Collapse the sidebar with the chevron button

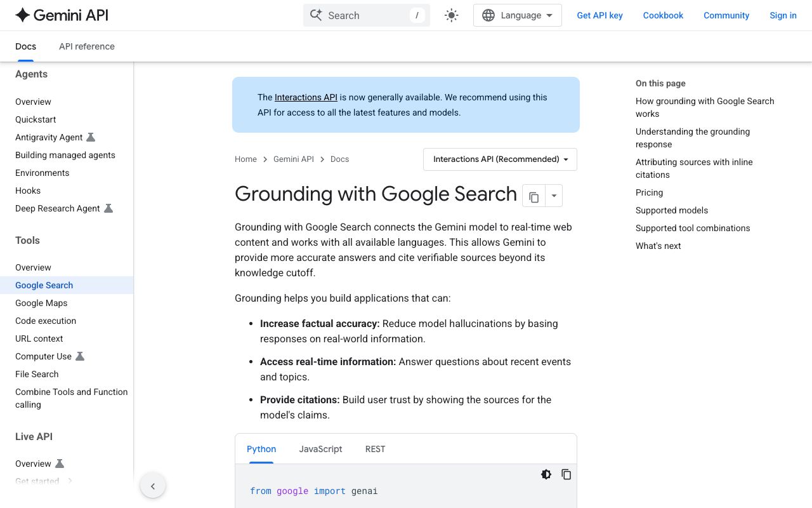coord(153,486)
